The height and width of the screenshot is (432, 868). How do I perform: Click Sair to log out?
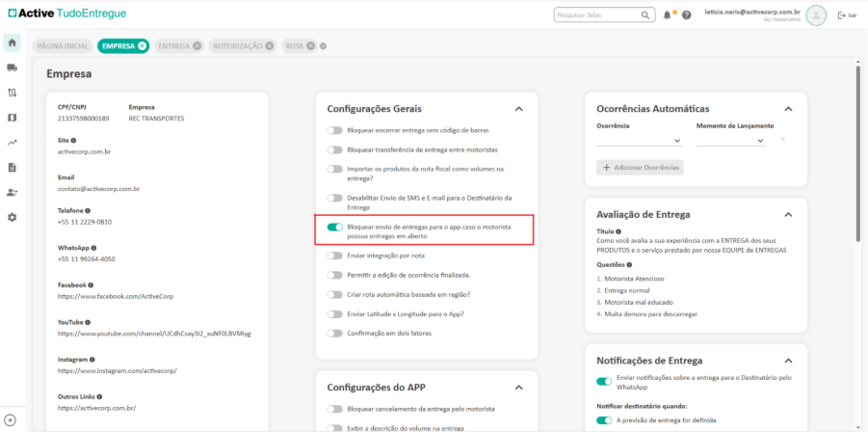point(848,15)
